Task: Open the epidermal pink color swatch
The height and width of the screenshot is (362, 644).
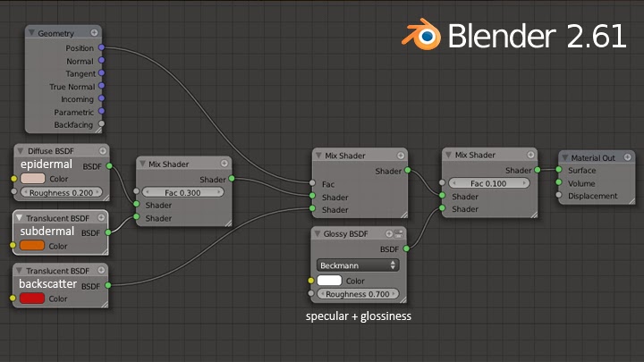Action: 32,179
